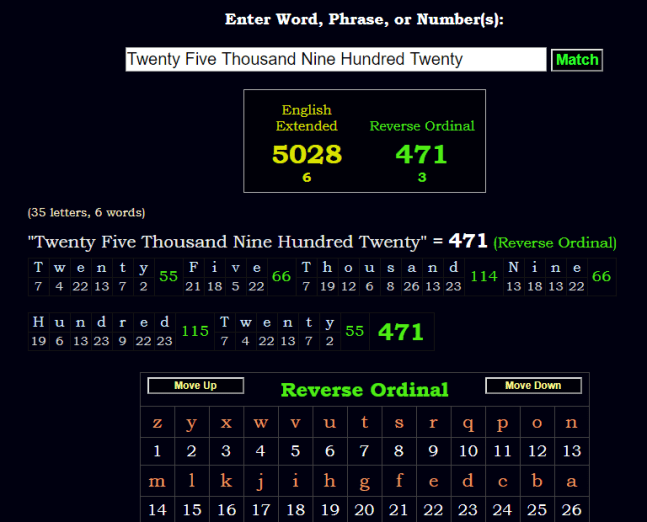Click the 114 sum beside Thousand
Image resolution: width=647 pixels, height=522 pixels.
(484, 277)
